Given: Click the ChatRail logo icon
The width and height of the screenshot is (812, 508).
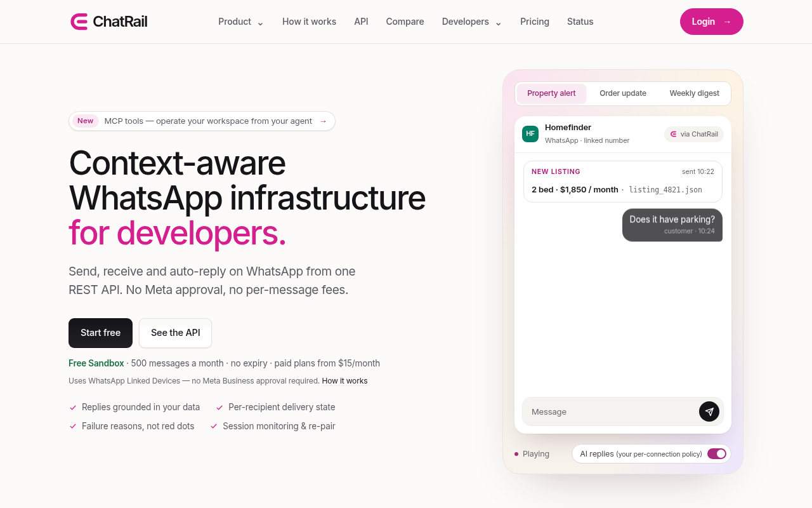Looking at the screenshot, I should (79, 22).
